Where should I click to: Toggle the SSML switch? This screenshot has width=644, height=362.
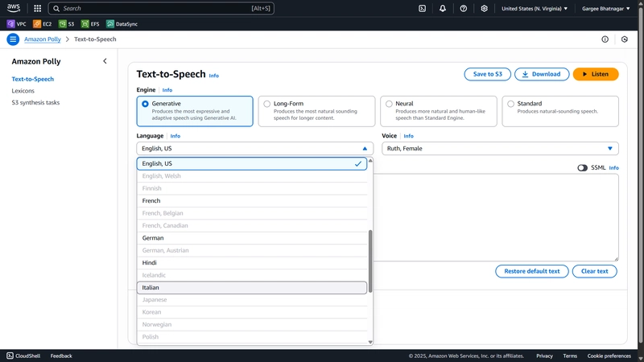click(x=582, y=168)
